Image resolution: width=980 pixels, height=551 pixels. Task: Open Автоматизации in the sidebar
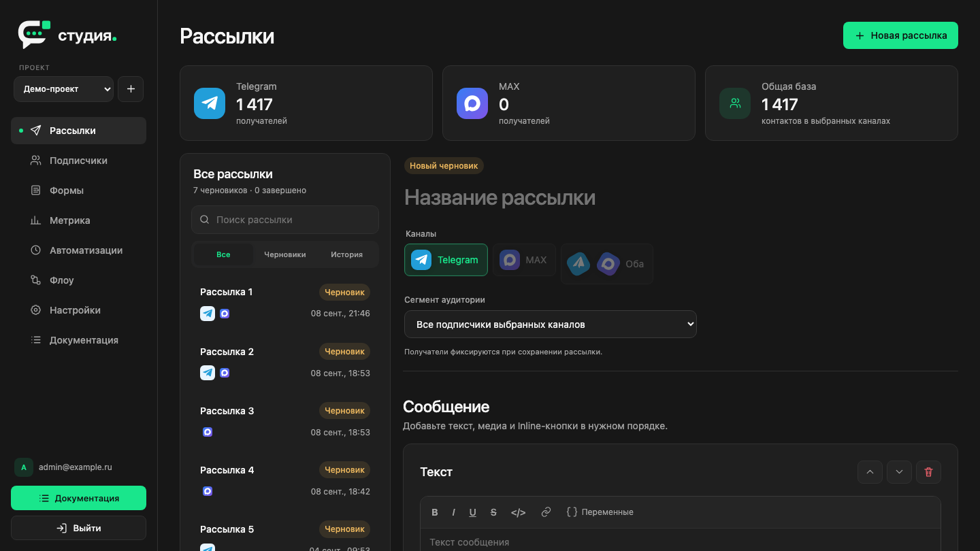pyautogui.click(x=78, y=250)
